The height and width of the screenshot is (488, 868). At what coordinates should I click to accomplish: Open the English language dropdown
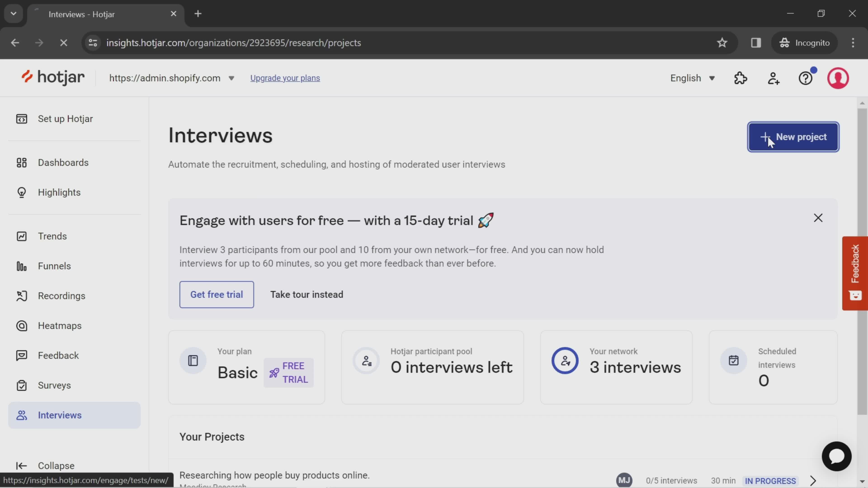pos(692,78)
